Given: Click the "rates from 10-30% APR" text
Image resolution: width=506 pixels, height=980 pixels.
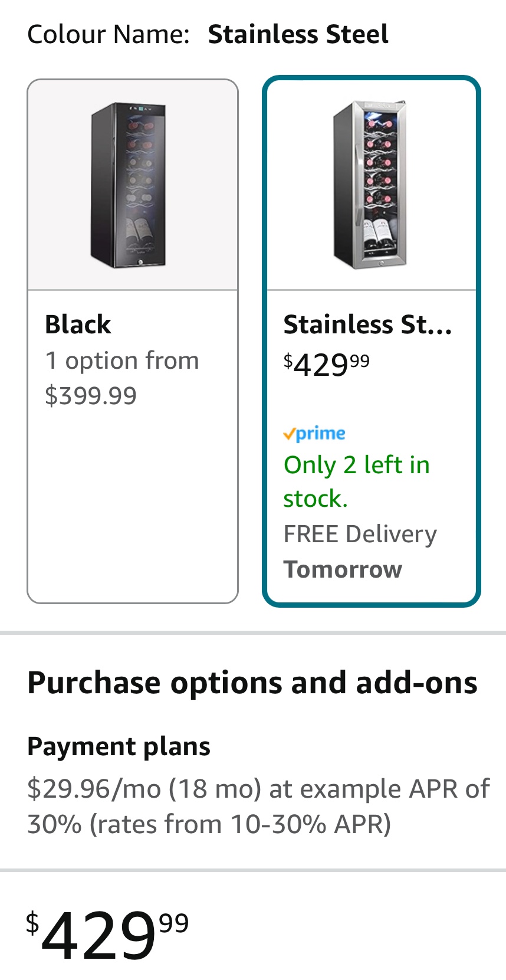Looking at the screenshot, I should [x=240, y=824].
